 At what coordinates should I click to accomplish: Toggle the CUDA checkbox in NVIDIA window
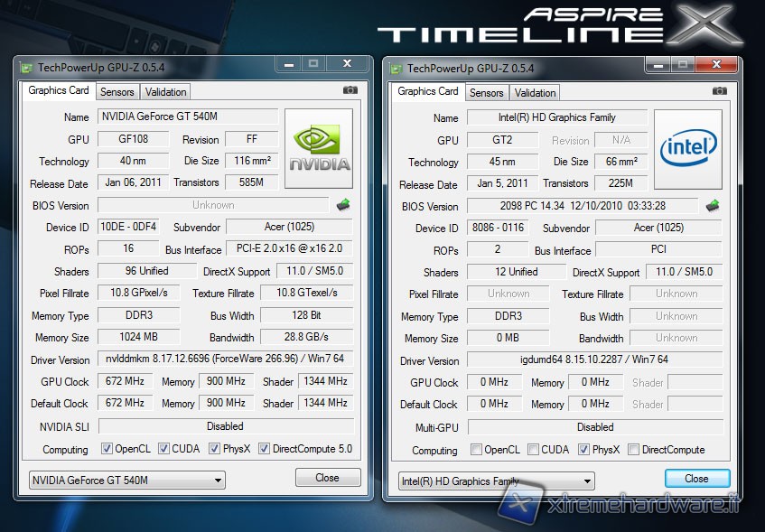pyautogui.click(x=163, y=449)
